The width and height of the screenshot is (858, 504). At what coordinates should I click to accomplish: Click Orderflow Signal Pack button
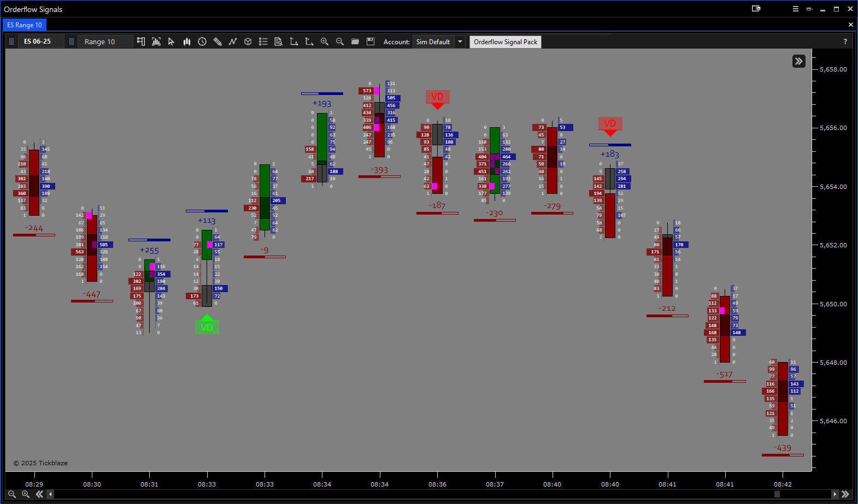(x=506, y=42)
